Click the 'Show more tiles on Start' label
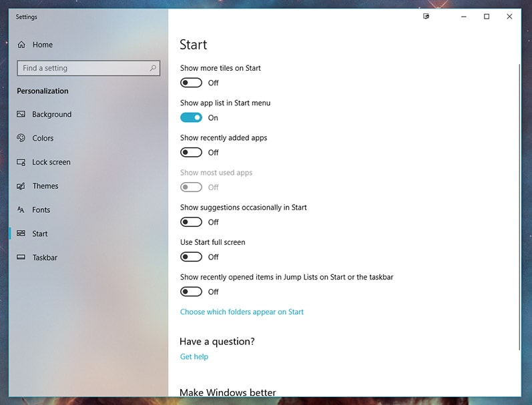Image resolution: width=532 pixels, height=405 pixels. pyautogui.click(x=220, y=68)
